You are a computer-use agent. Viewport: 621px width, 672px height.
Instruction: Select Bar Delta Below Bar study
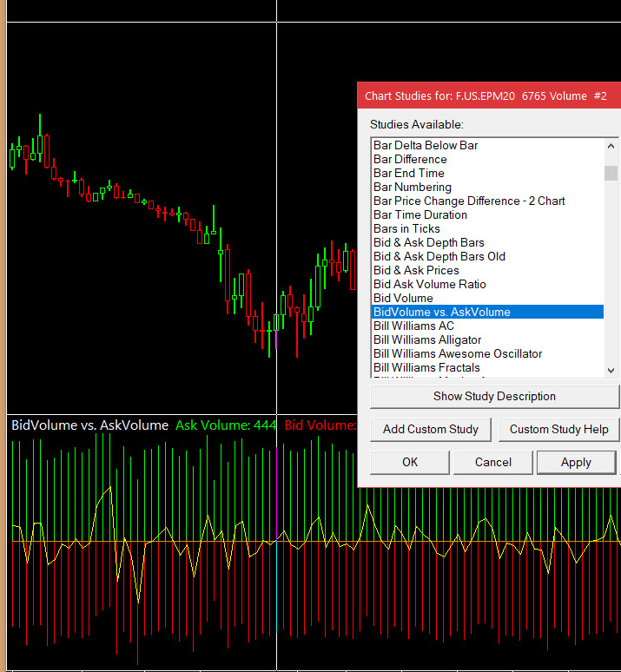pyautogui.click(x=487, y=145)
